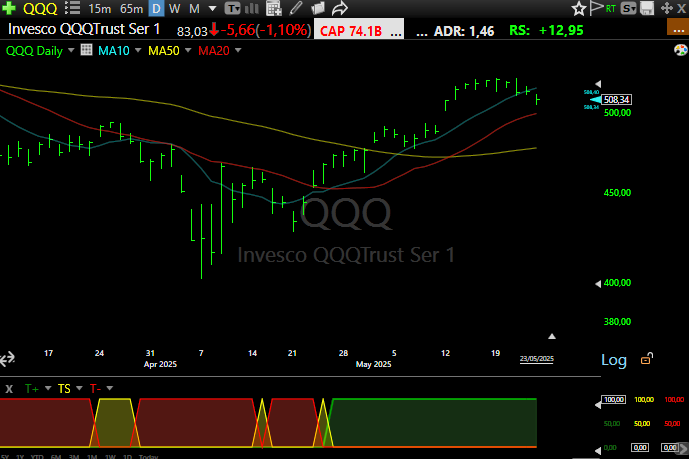Switch to the 15m timeframe
The height and width of the screenshot is (459, 689).
coord(100,8)
